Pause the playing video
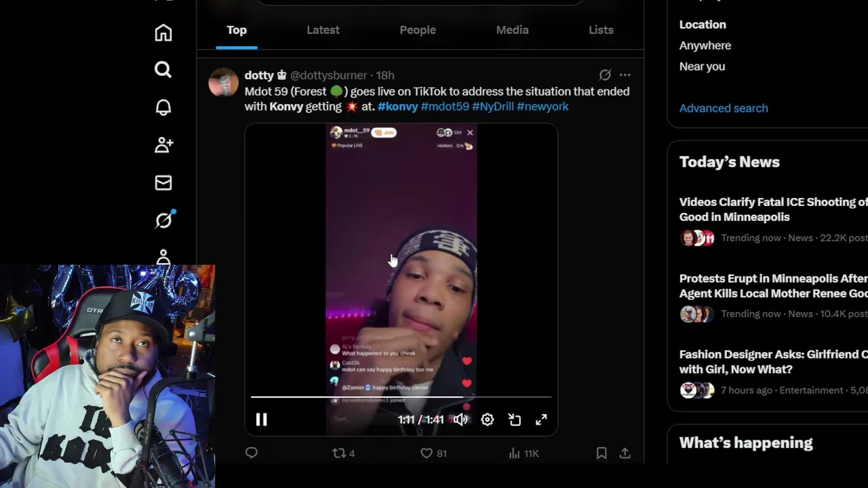868x488 pixels. (261, 420)
